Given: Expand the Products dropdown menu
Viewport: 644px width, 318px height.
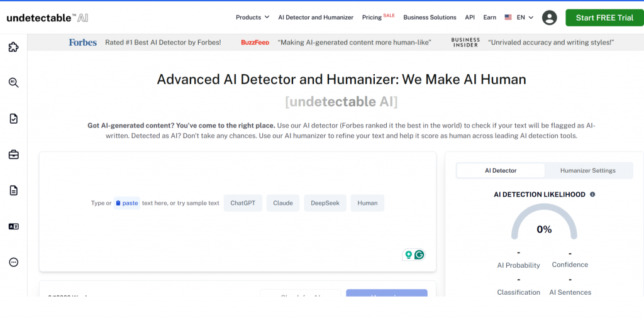Looking at the screenshot, I should 252,18.
